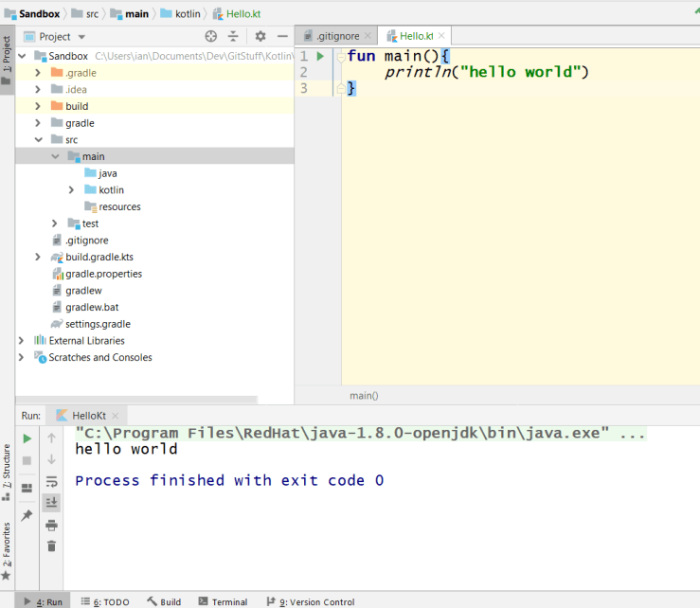Click the print console output icon
This screenshot has height=608, width=700.
51,525
